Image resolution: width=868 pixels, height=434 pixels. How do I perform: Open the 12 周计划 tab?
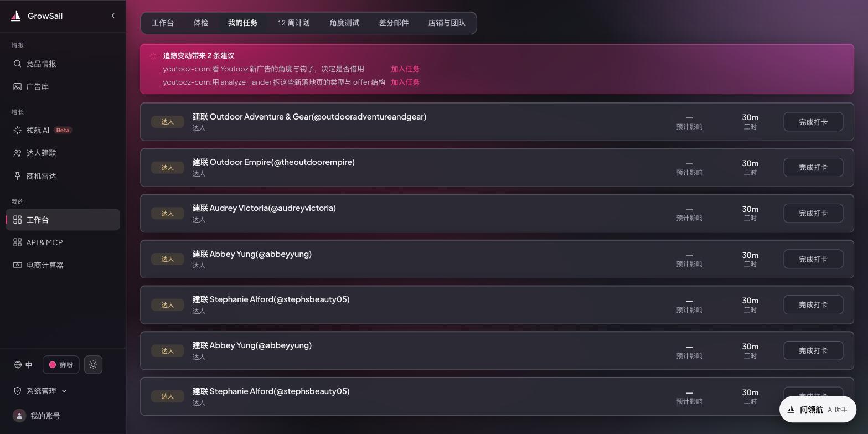point(293,23)
